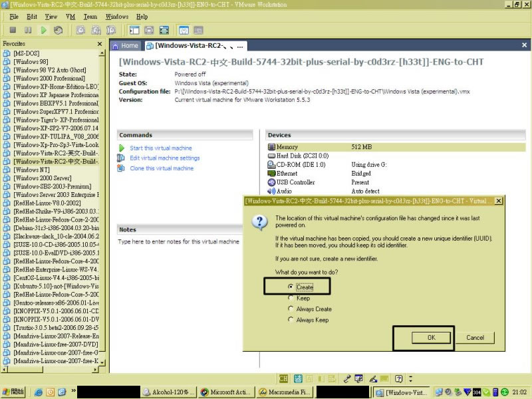Click the icon beside Edit virtual machine settings

point(121,158)
